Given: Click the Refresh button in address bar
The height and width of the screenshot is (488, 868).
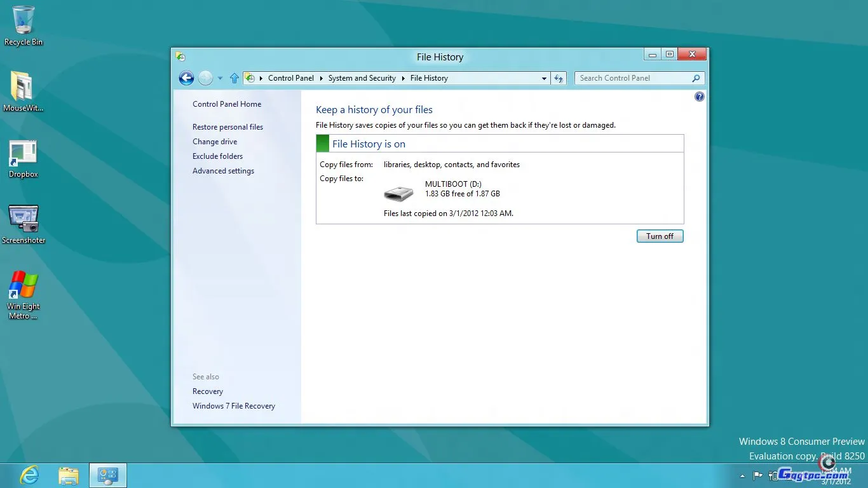Looking at the screenshot, I should pyautogui.click(x=559, y=78).
